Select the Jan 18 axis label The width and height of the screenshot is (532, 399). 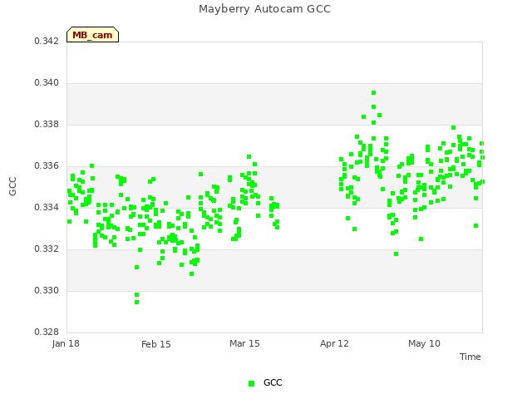pos(66,343)
